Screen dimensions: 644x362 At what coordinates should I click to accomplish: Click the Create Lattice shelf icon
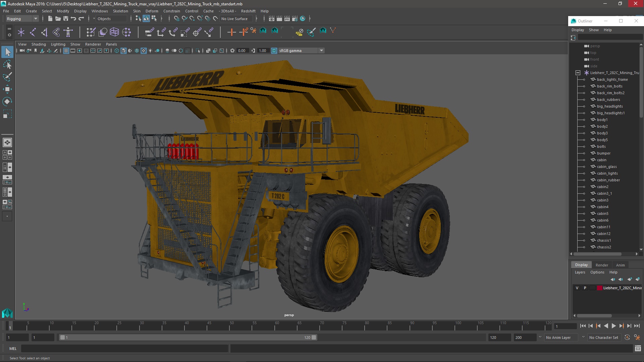tap(114, 32)
